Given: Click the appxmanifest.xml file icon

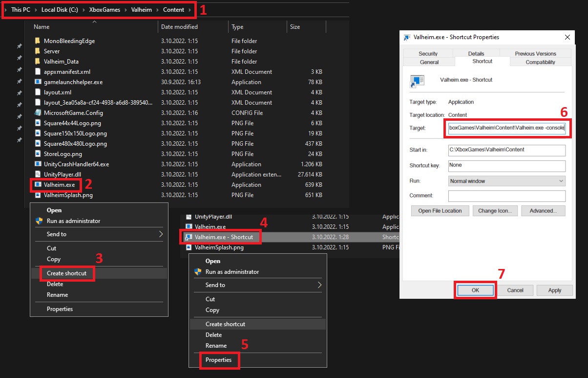Looking at the screenshot, I should click(38, 72).
